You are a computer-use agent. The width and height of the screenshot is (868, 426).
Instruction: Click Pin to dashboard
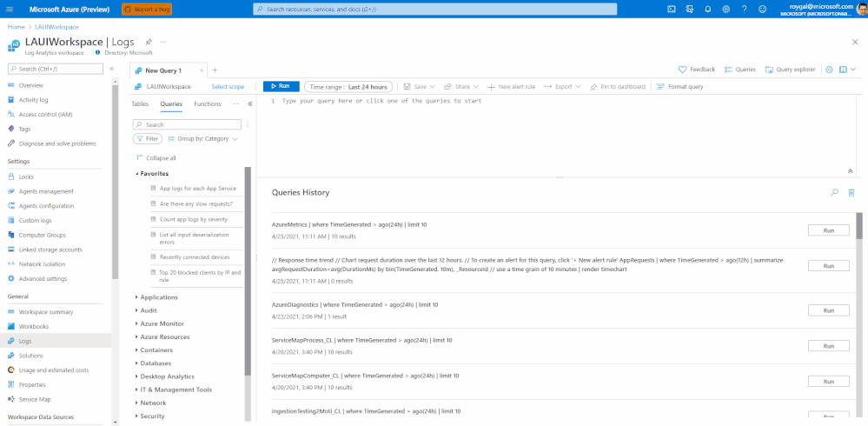tap(617, 87)
